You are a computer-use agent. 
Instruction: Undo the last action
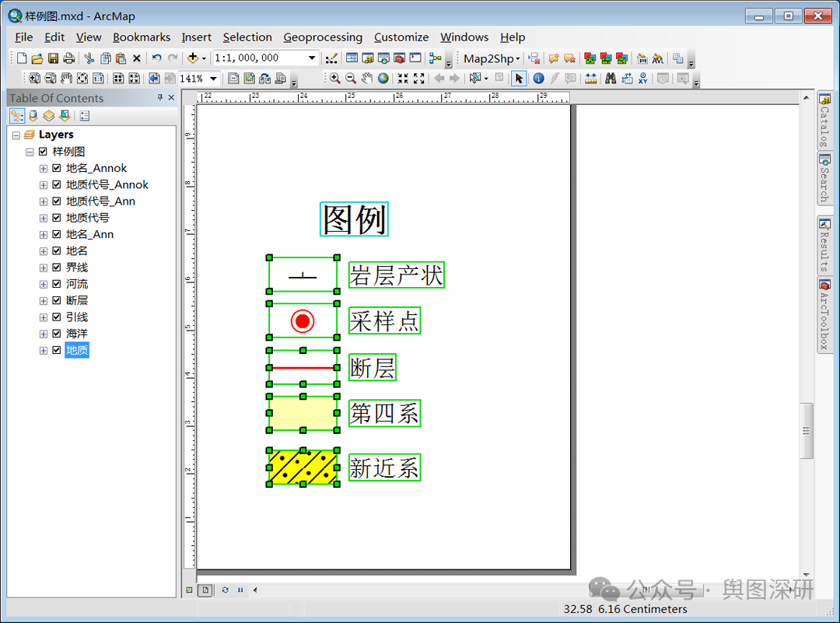pyautogui.click(x=156, y=58)
